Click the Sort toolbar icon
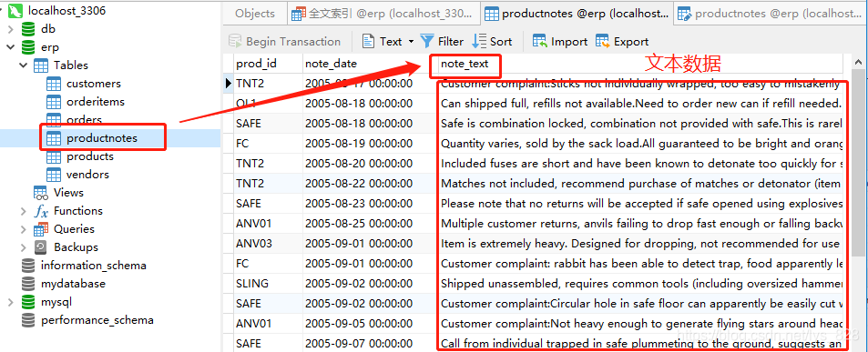The height and width of the screenshot is (352, 868). point(479,42)
